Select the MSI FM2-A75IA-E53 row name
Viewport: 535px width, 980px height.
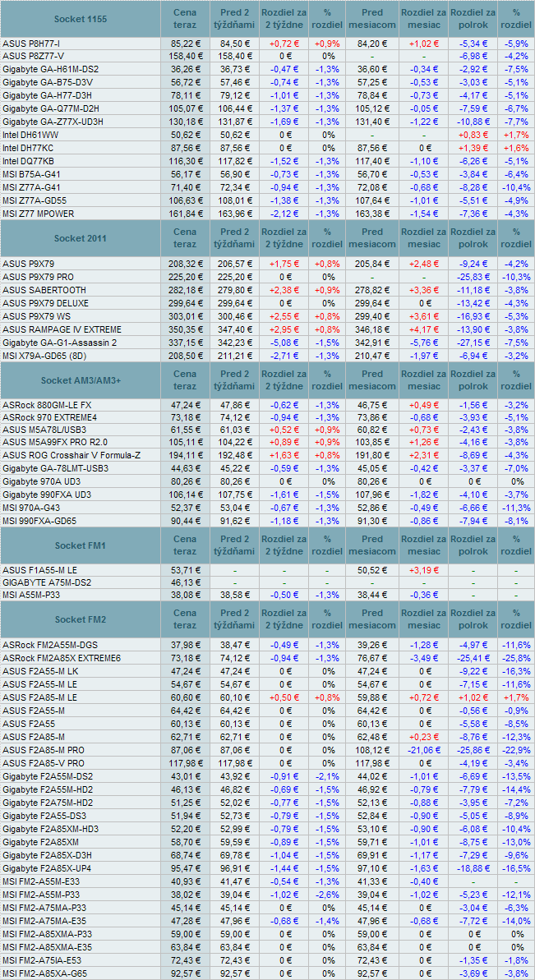[44, 960]
